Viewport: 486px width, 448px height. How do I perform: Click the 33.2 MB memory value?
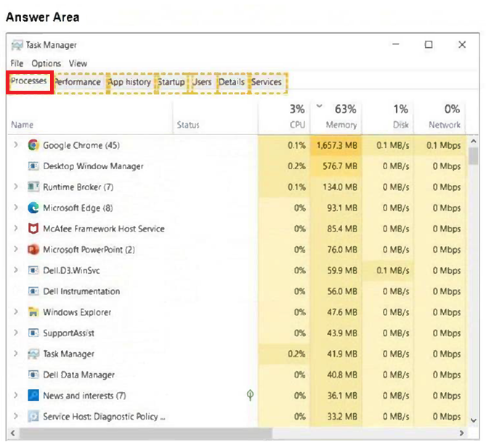(x=342, y=416)
